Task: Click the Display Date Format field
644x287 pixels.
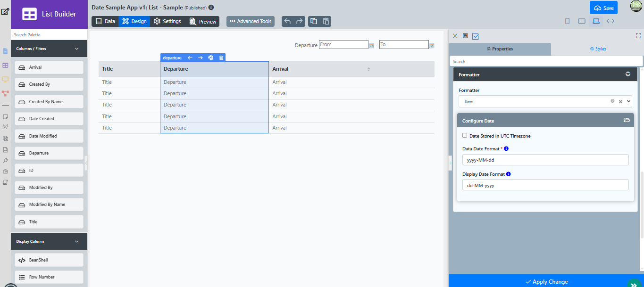Action: (545, 185)
